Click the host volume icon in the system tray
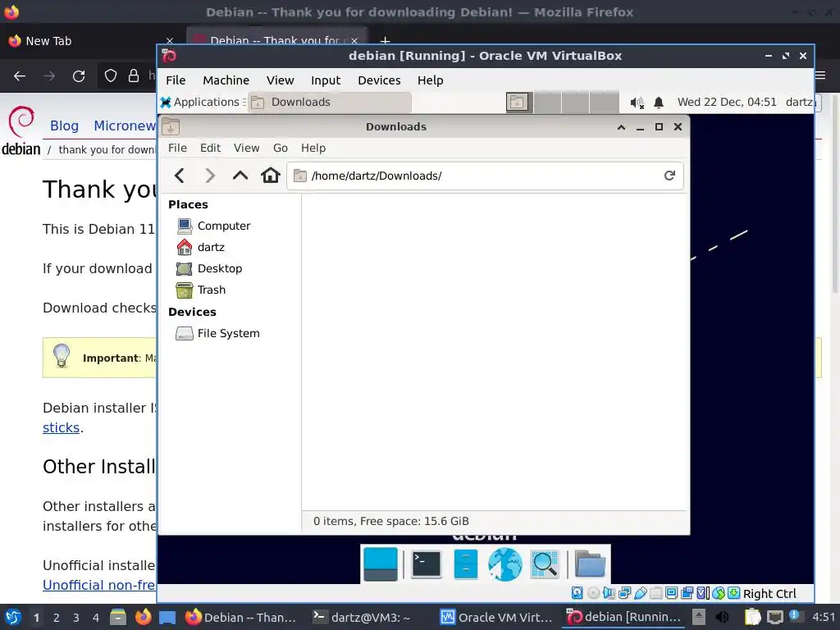Image resolution: width=840 pixels, height=630 pixels. point(722,617)
